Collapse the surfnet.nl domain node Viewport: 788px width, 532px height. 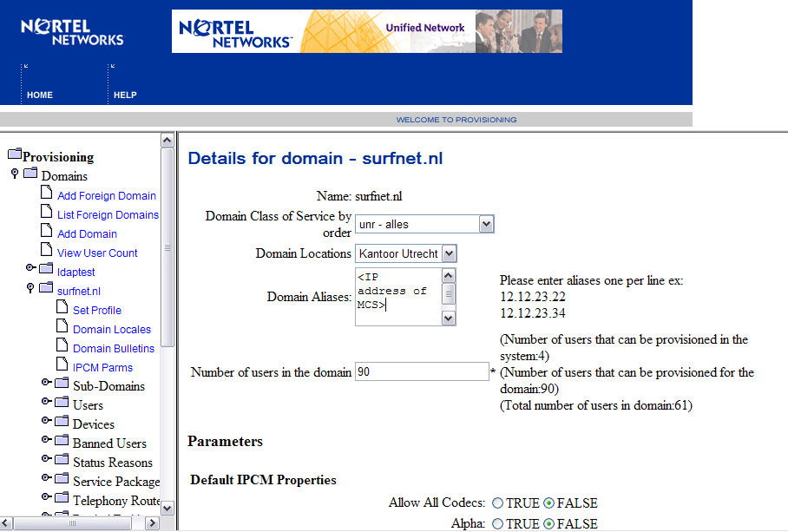coord(30,288)
